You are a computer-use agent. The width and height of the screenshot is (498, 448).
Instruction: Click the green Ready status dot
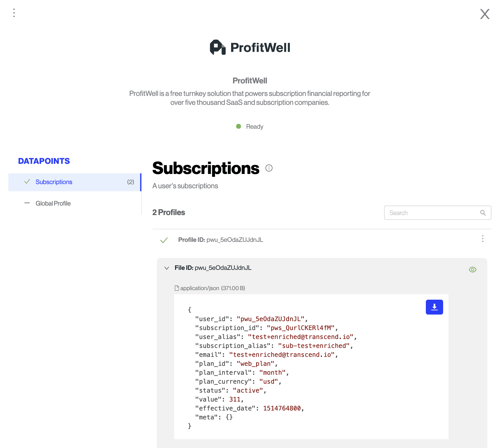pos(239,126)
